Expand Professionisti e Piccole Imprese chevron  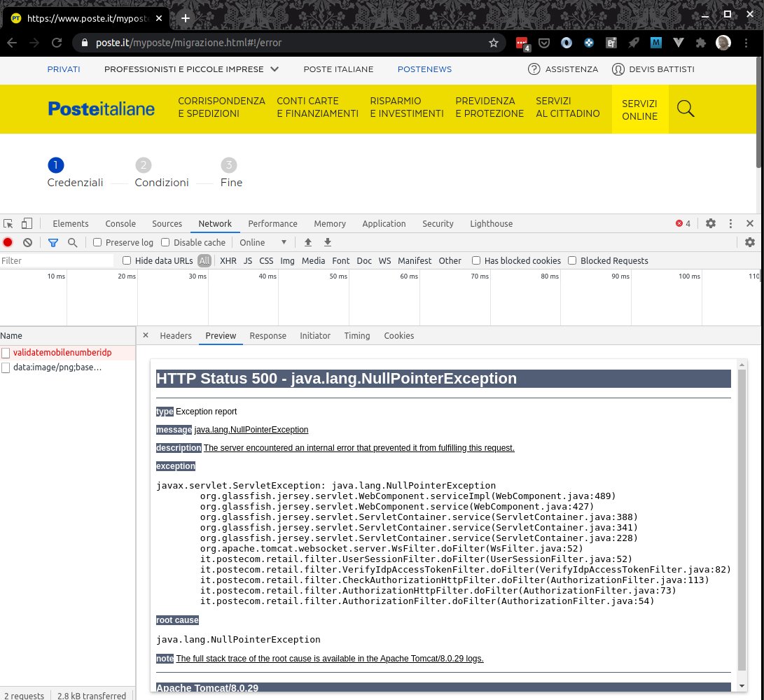(x=275, y=69)
